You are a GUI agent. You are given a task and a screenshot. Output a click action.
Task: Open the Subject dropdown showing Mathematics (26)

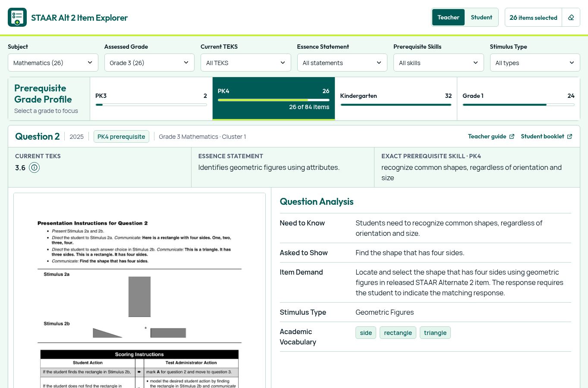tap(53, 63)
